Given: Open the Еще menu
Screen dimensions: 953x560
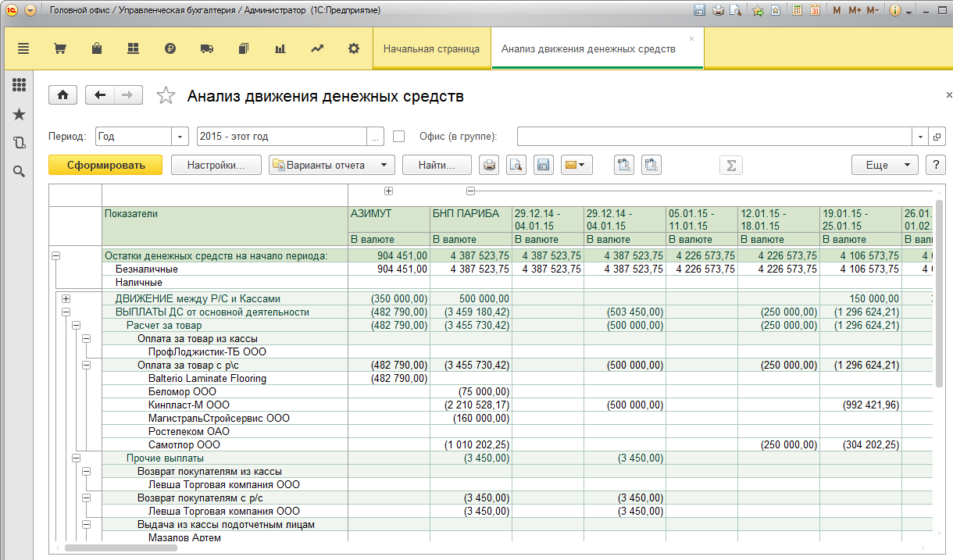Looking at the screenshot, I should (885, 165).
